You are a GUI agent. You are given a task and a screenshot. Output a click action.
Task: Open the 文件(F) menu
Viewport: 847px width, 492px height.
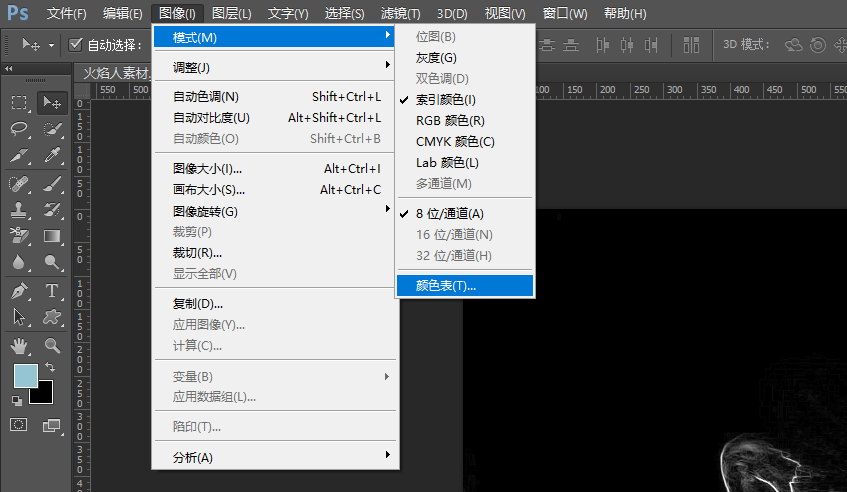tap(66, 14)
